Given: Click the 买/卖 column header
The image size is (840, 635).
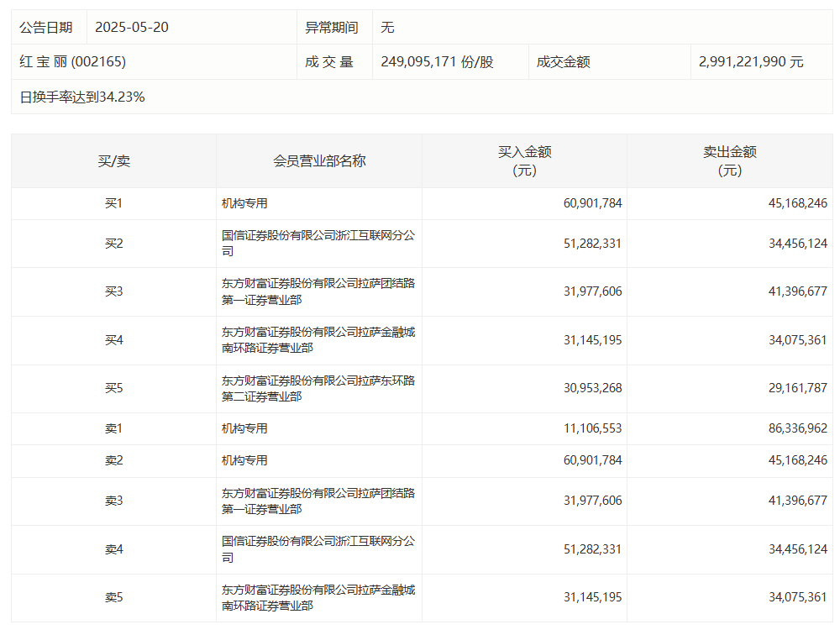Looking at the screenshot, I should point(114,160).
